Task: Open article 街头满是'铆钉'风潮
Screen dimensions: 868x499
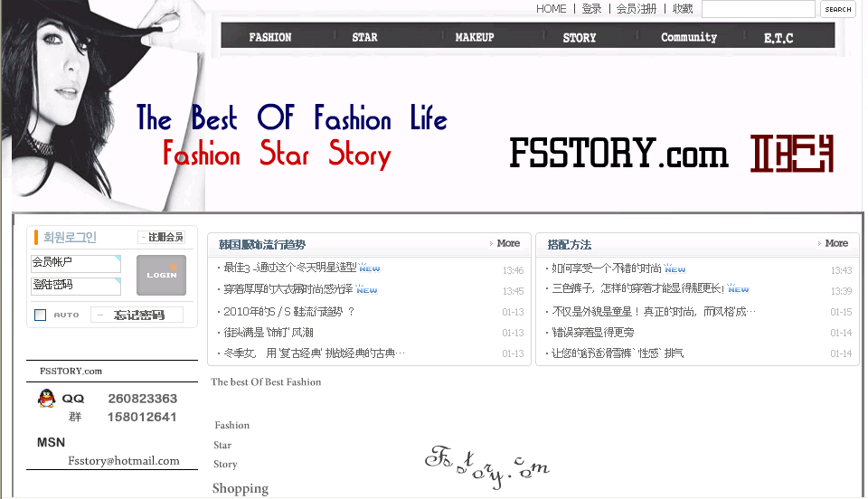Action: 269,333
